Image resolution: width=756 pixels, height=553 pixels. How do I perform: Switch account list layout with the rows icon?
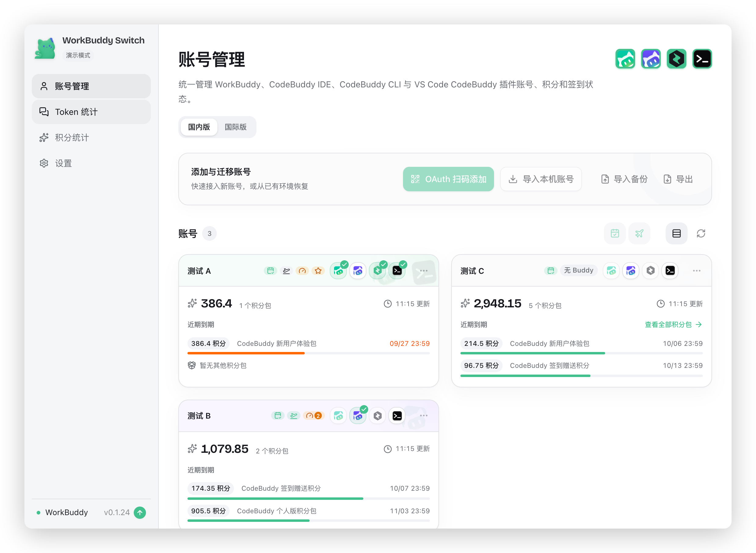[x=676, y=233]
